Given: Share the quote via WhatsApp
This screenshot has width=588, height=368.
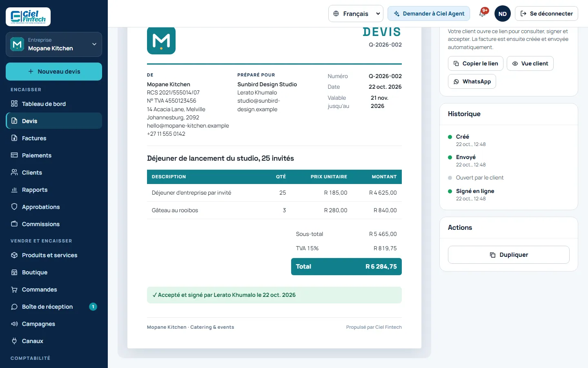Looking at the screenshot, I should click(472, 81).
